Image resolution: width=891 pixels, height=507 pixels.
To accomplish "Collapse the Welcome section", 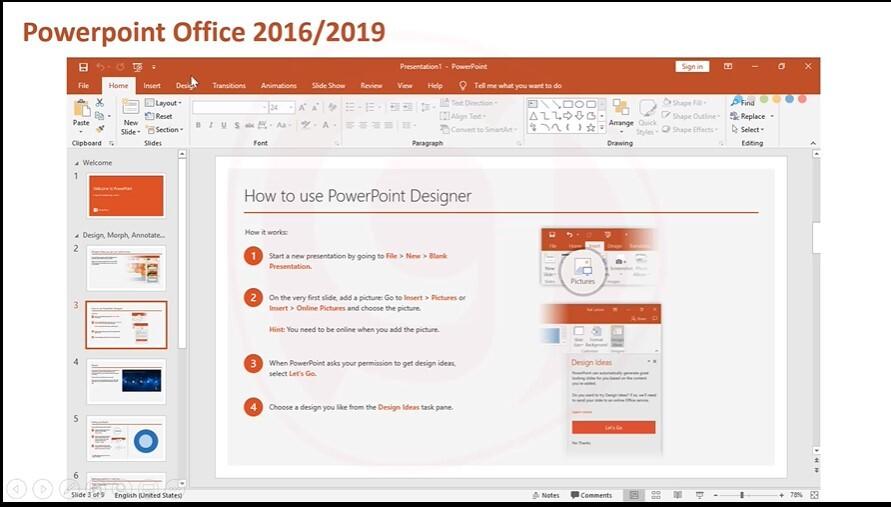I will [77, 163].
